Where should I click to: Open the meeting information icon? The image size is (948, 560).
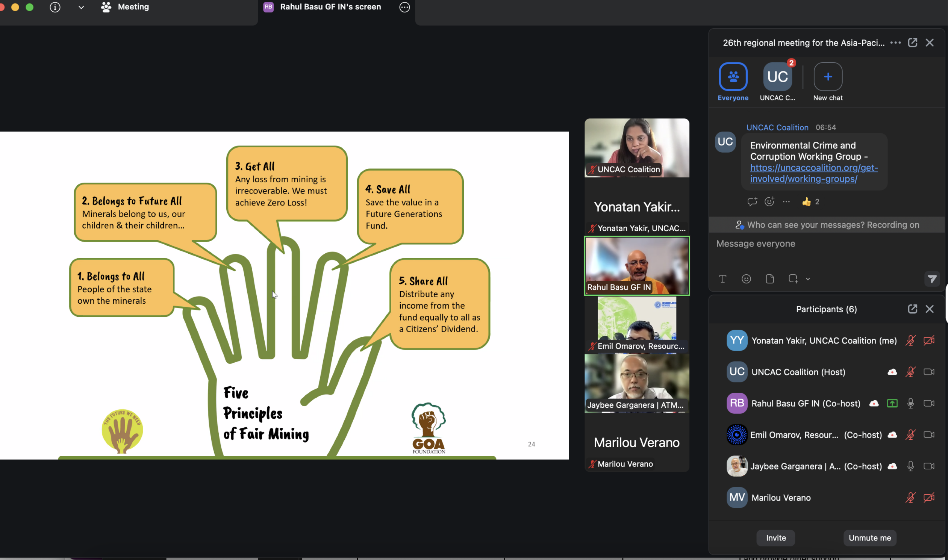pyautogui.click(x=55, y=7)
